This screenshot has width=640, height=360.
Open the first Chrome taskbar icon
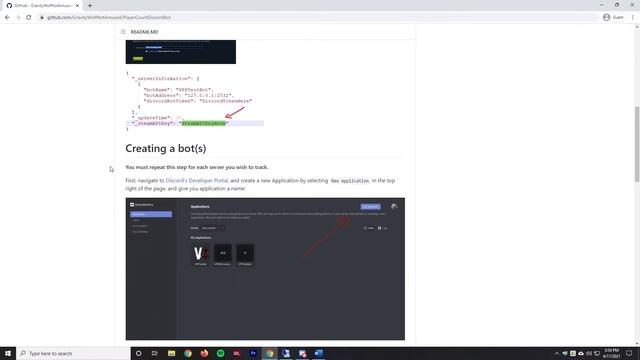(188, 353)
